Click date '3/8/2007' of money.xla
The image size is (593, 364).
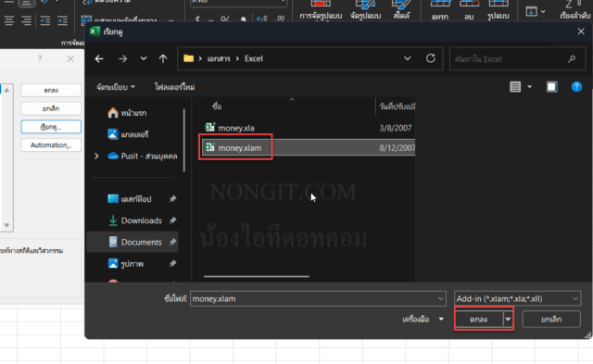coord(396,128)
